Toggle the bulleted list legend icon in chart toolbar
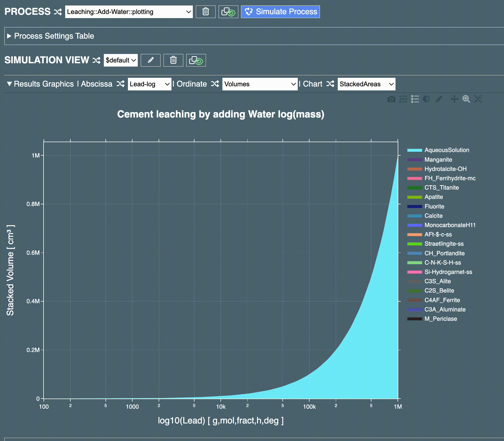 [x=415, y=99]
